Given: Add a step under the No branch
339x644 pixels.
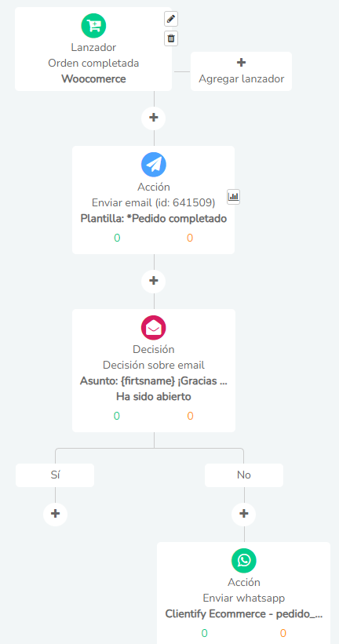Looking at the screenshot, I should (x=244, y=514).
